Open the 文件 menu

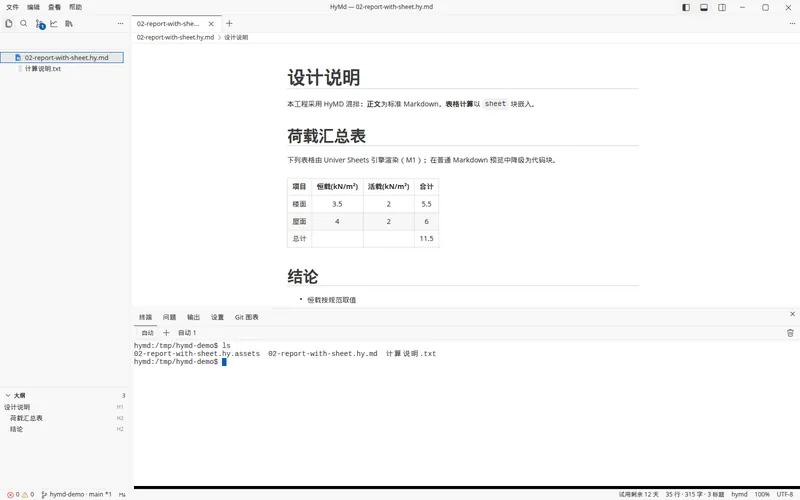pos(12,7)
